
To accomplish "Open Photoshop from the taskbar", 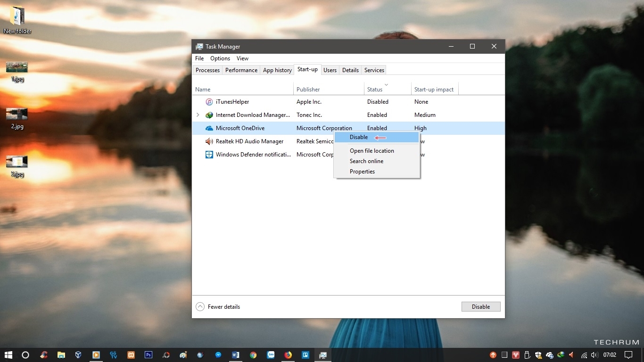I will tap(148, 355).
